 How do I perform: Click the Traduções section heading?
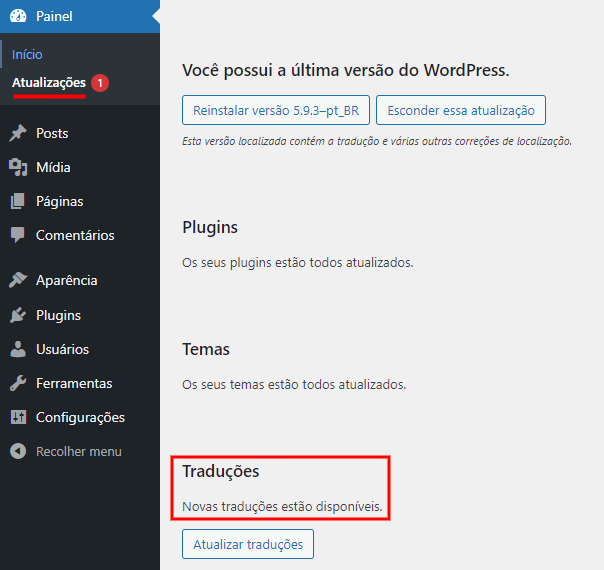pos(221,471)
